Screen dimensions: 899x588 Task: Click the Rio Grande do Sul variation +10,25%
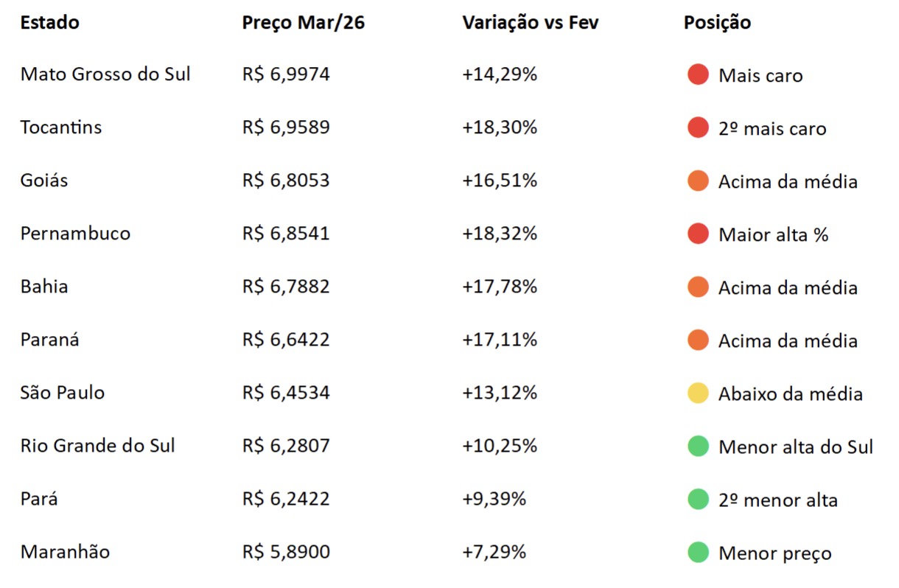[x=500, y=446]
